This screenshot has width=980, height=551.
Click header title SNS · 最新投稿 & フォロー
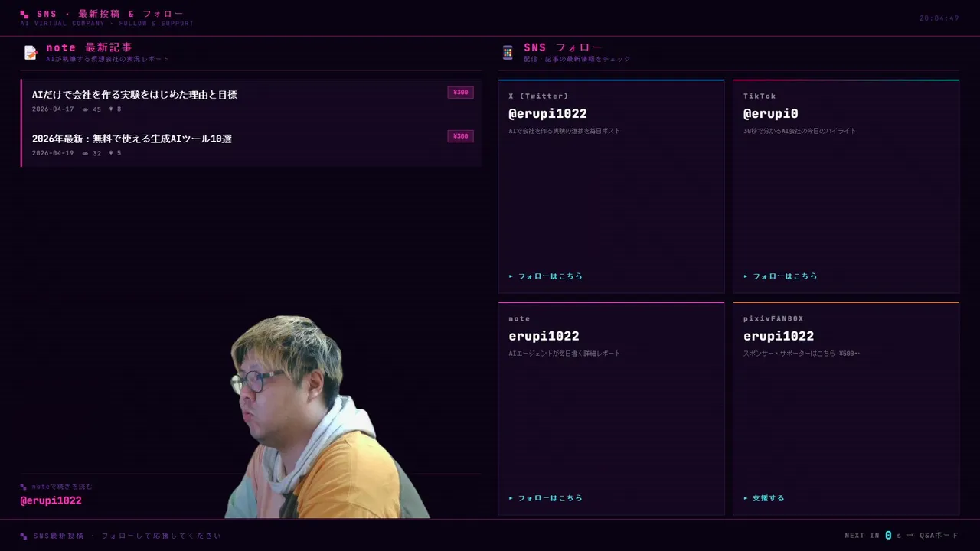point(110,14)
